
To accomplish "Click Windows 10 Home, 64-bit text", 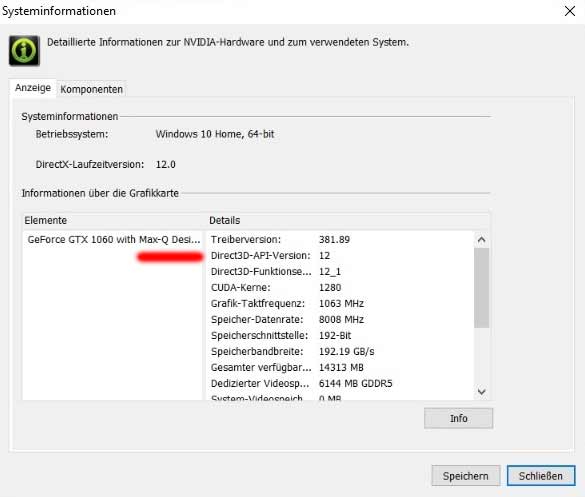I will [x=215, y=134].
